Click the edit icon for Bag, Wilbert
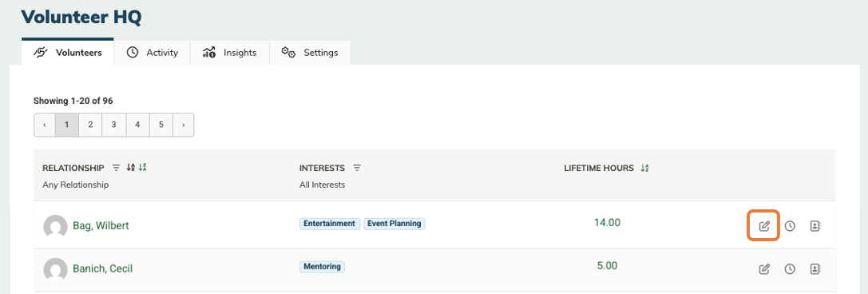This screenshot has height=294, width=868. point(764,226)
